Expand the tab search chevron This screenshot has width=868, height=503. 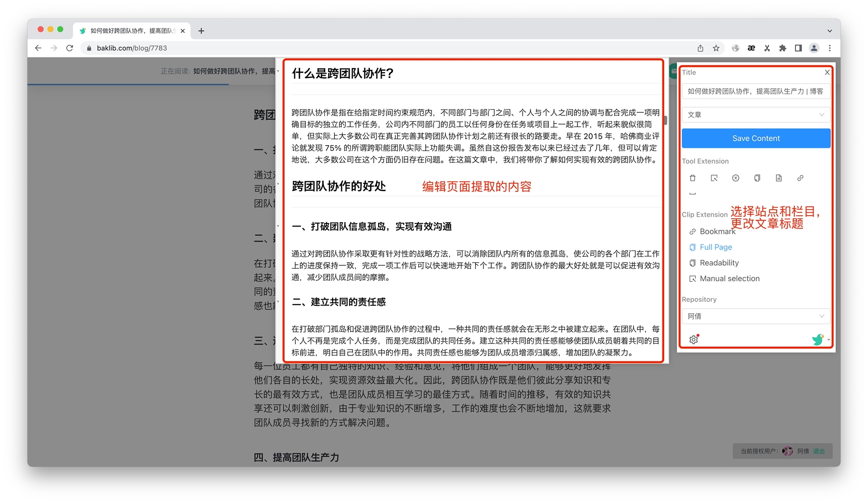(829, 31)
